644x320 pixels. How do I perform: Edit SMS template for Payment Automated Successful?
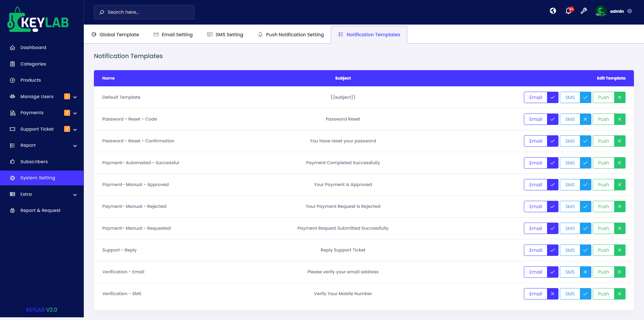[x=570, y=163]
